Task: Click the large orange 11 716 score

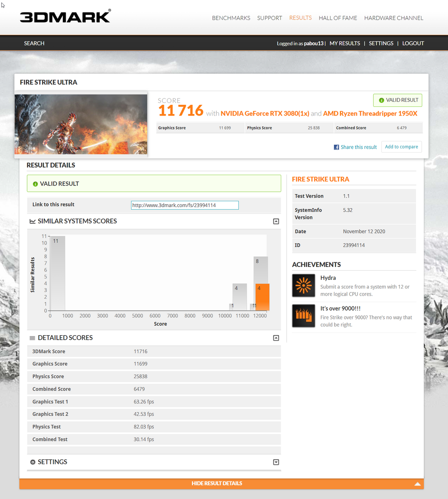Action: [x=181, y=111]
